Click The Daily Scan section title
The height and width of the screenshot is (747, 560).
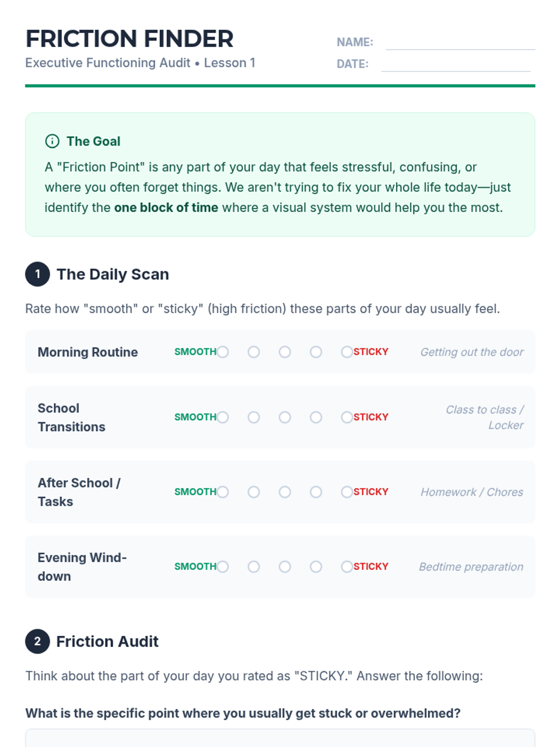[x=112, y=274]
